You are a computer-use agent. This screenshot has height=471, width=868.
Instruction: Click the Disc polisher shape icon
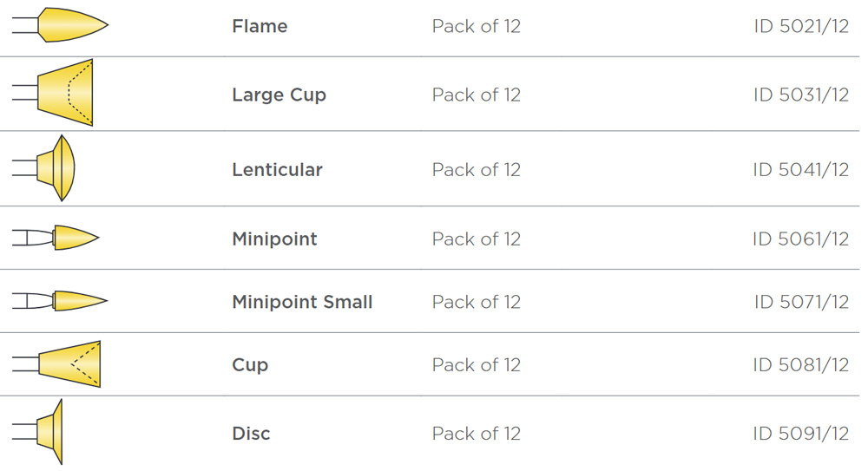click(x=50, y=432)
